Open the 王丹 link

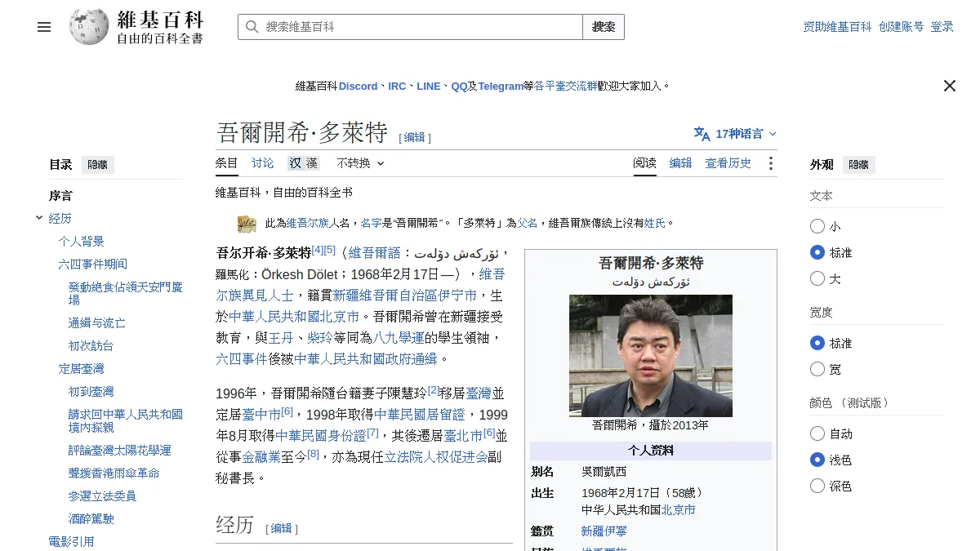point(281,338)
